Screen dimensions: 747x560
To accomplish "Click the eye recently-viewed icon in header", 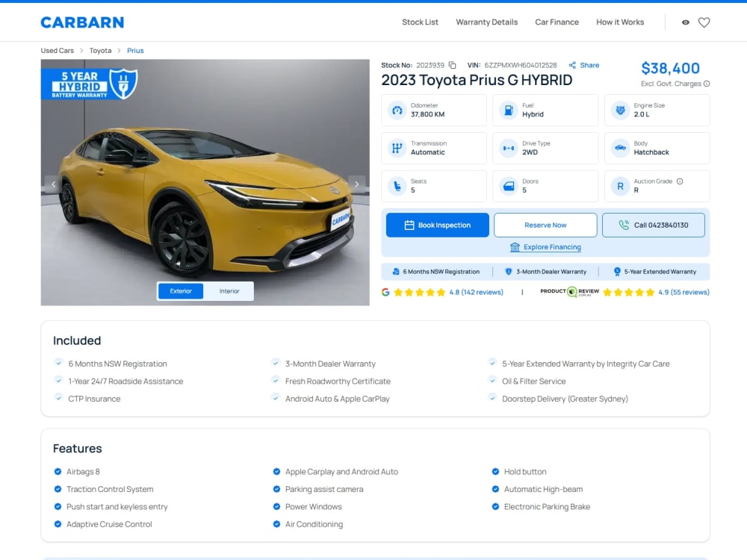I will click(685, 22).
